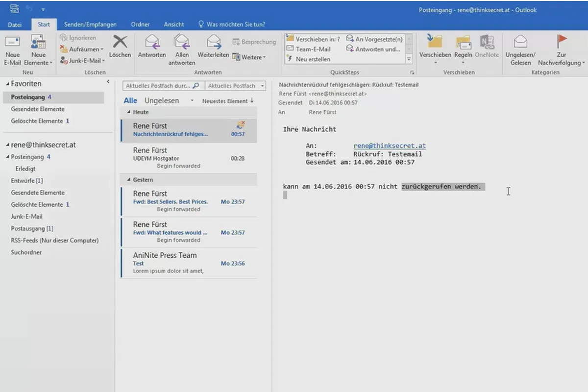Choose the Antworten und... quick step

pyautogui.click(x=373, y=49)
